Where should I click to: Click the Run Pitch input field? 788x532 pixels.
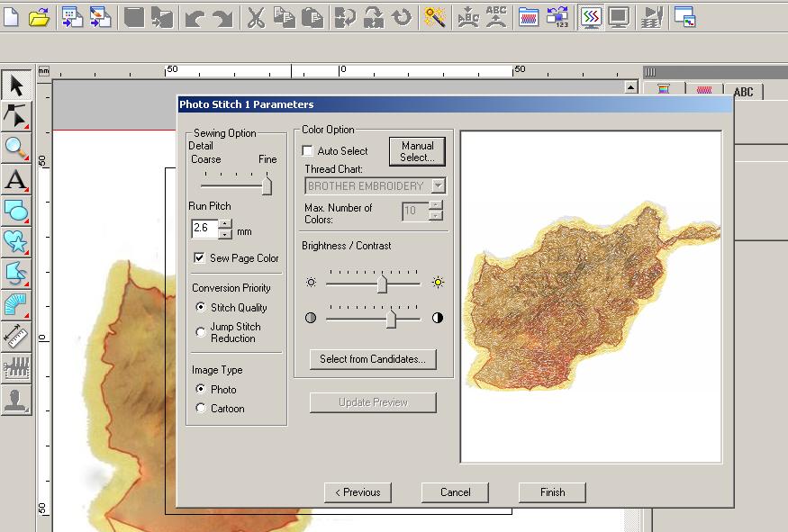pyautogui.click(x=204, y=229)
